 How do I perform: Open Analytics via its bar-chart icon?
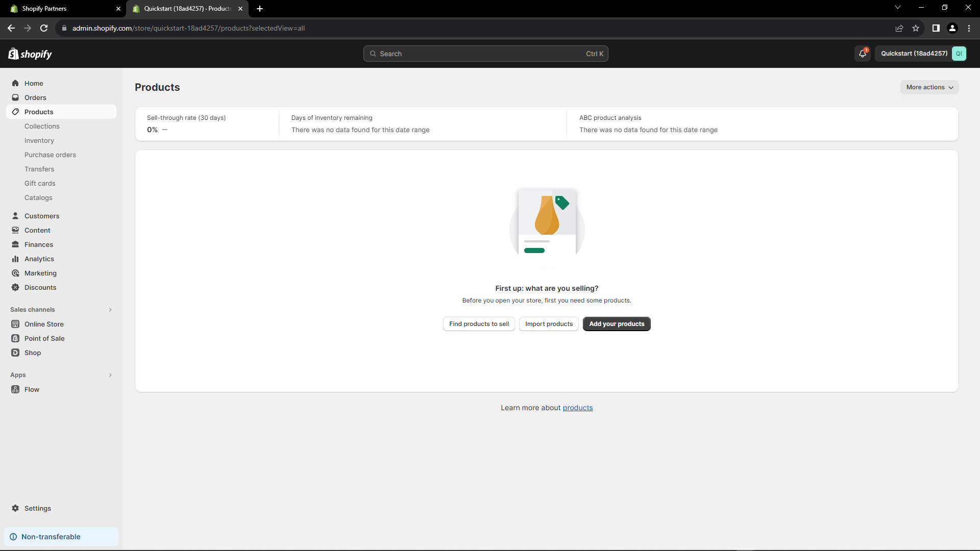tap(16, 259)
